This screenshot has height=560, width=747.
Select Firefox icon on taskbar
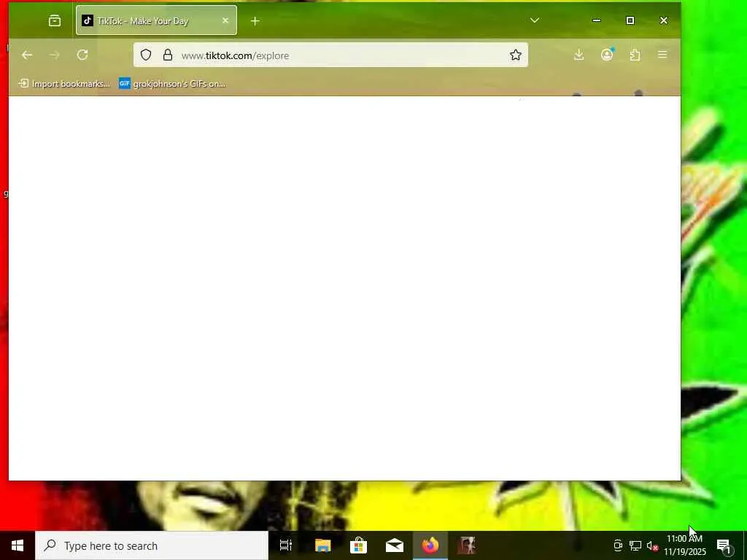(x=430, y=545)
